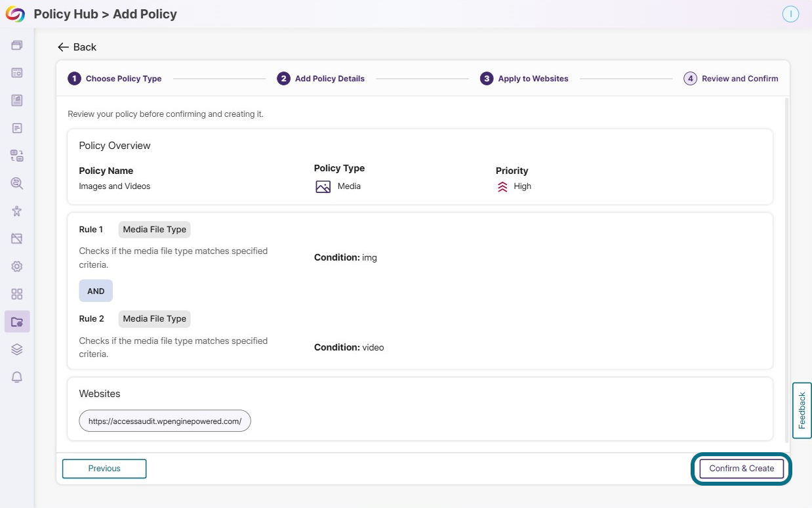Open the stacked layers sidebar icon
Screen dimensions: 812x508
(x=17, y=349)
